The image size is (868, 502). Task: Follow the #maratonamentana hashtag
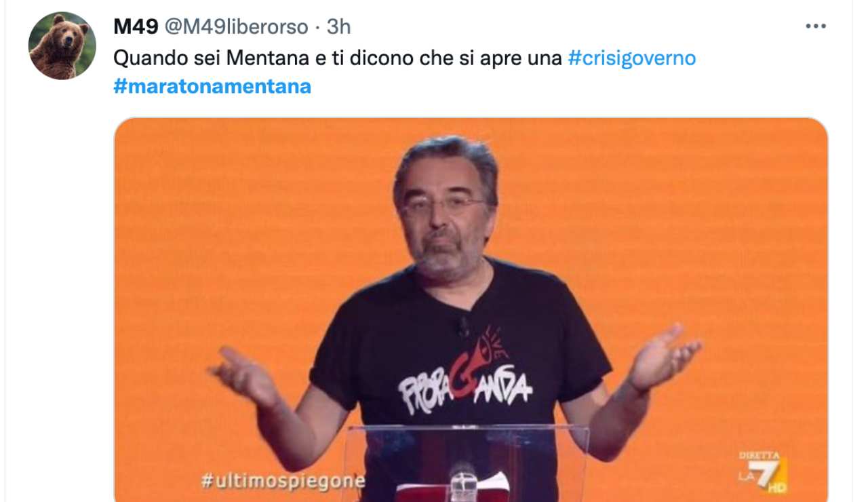(212, 86)
